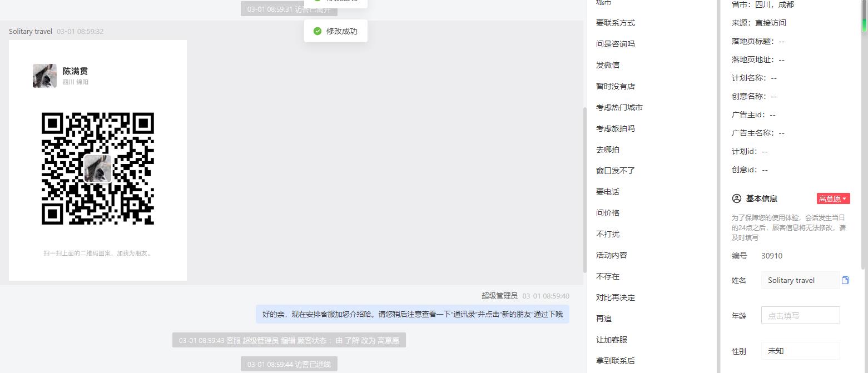Choose the 对比再决定 quick reply

tap(616, 297)
